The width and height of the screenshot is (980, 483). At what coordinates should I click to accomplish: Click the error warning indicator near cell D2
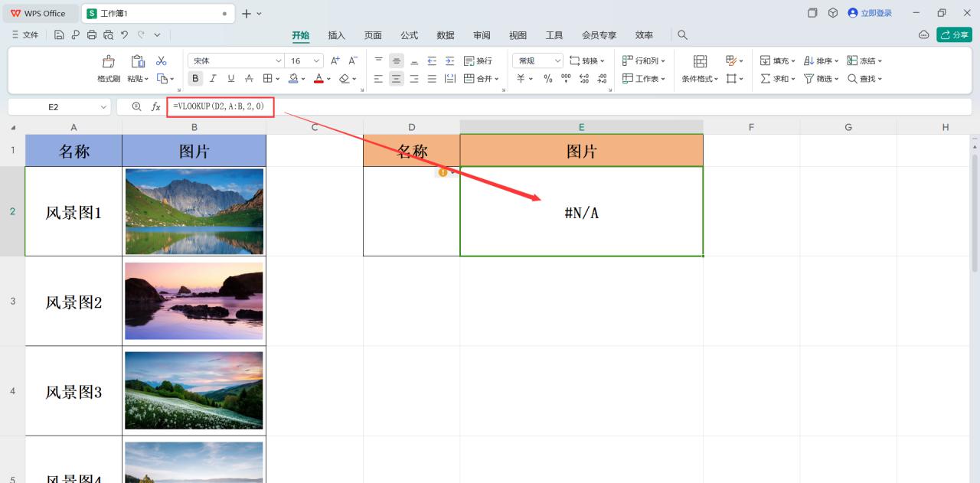pos(443,172)
